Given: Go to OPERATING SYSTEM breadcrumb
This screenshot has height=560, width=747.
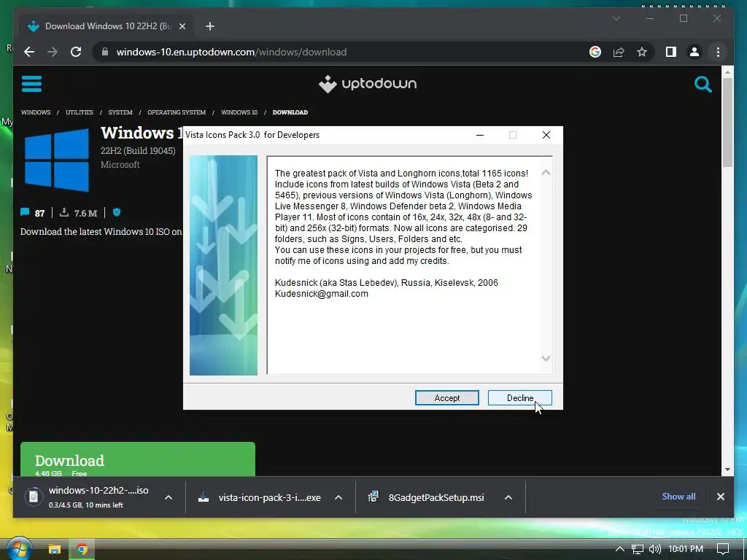Looking at the screenshot, I should tap(177, 112).
